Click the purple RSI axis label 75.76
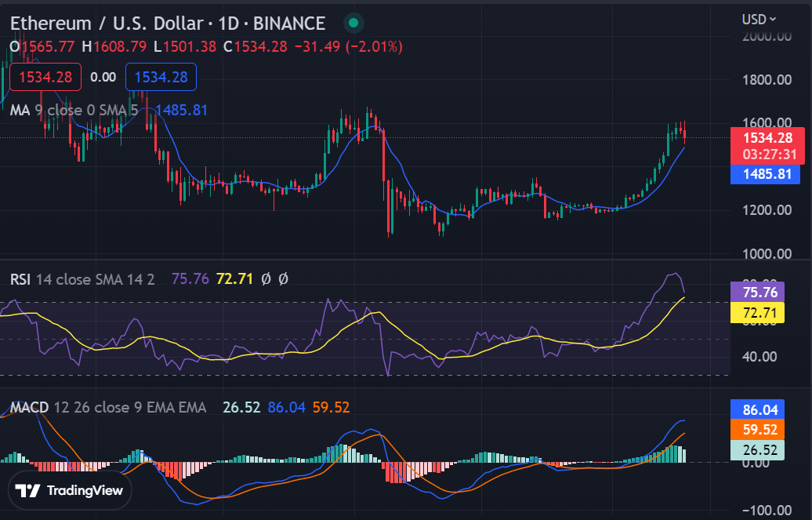Image resolution: width=812 pixels, height=520 pixels. 758,293
